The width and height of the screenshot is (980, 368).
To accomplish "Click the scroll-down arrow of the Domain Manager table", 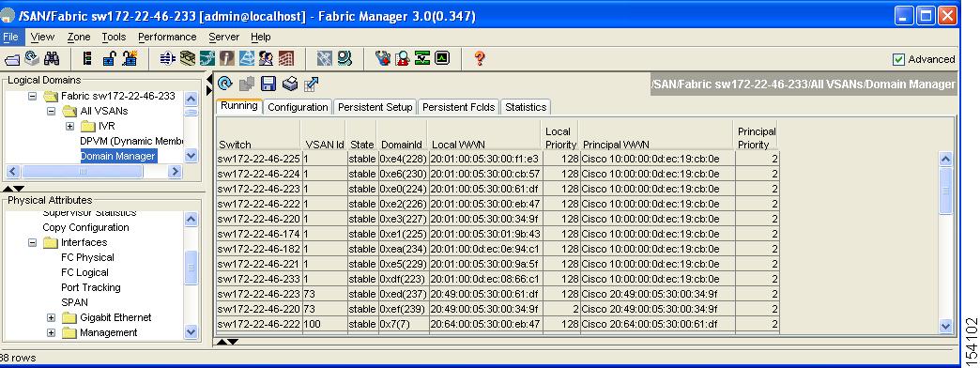I will [945, 326].
